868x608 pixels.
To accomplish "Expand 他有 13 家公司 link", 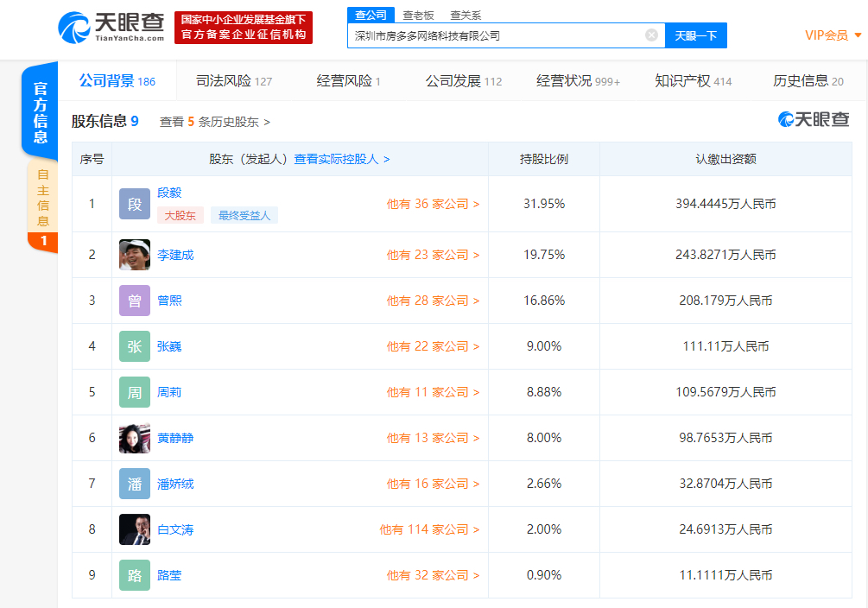I will pyautogui.click(x=433, y=438).
